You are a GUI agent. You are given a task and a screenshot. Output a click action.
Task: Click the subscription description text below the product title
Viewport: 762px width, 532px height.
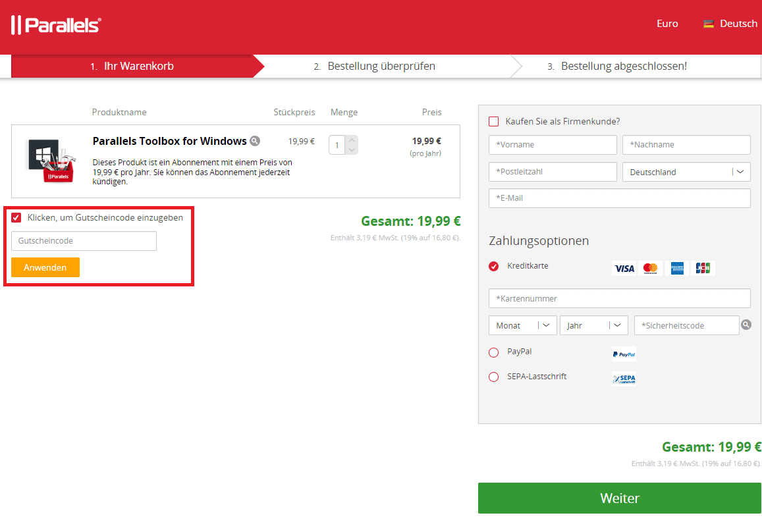tap(192, 172)
